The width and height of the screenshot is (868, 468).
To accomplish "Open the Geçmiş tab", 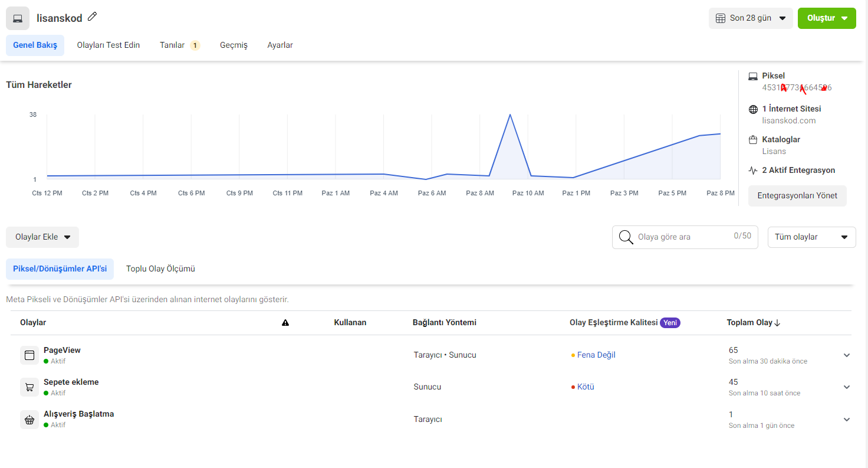I will (234, 45).
